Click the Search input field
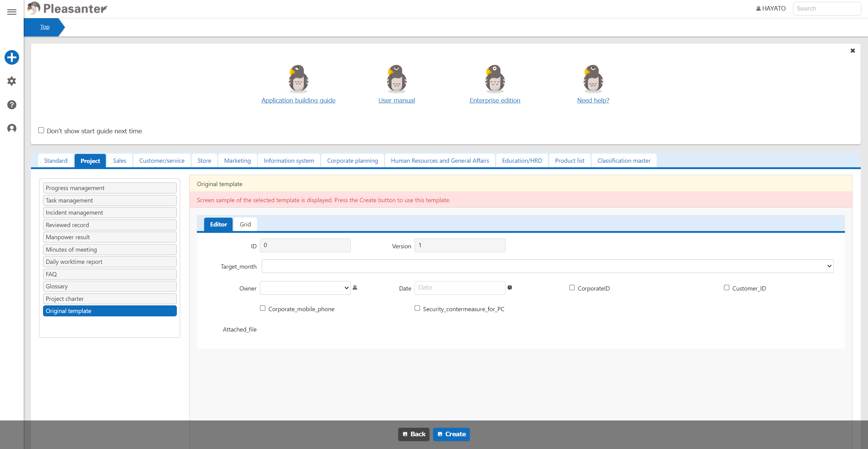Viewport: 868px width, 449px height. [827, 9]
